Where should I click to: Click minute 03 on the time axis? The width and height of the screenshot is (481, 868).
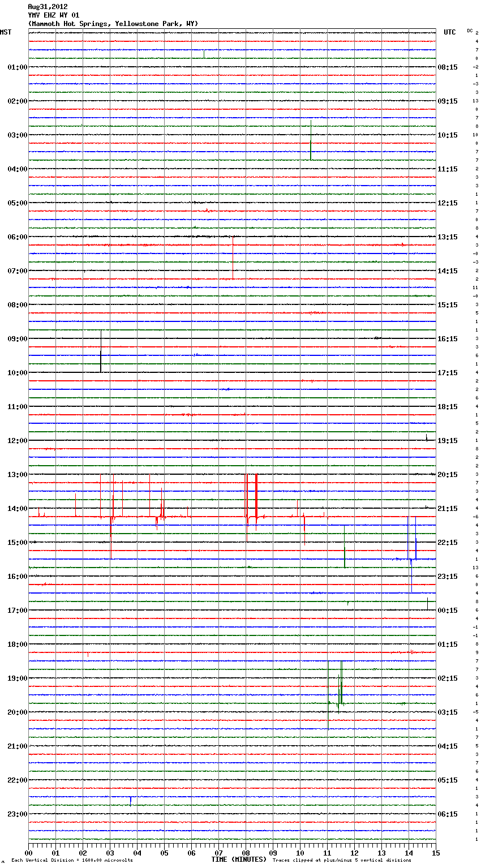tap(110, 853)
